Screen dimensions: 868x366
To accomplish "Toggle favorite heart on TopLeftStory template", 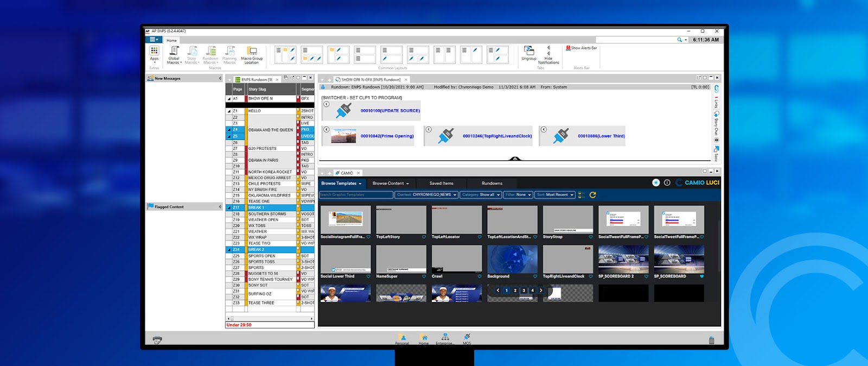I will pyautogui.click(x=424, y=237).
